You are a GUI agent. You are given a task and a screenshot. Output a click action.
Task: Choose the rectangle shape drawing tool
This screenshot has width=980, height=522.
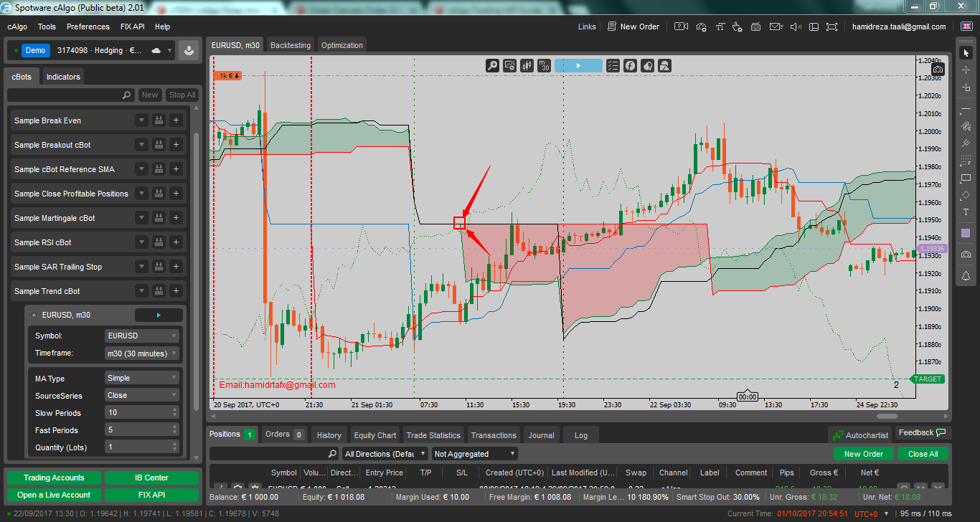tap(966, 178)
